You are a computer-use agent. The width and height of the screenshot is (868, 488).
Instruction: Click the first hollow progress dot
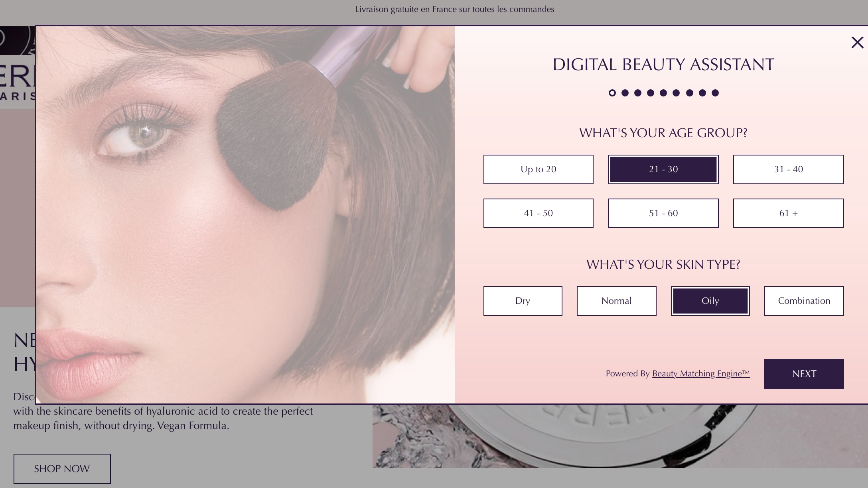(x=612, y=93)
